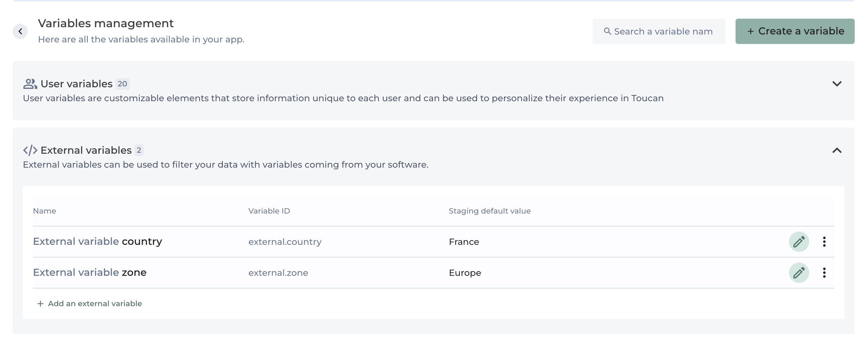Click the Variable ID column header
868x341 pixels.
pyautogui.click(x=269, y=211)
